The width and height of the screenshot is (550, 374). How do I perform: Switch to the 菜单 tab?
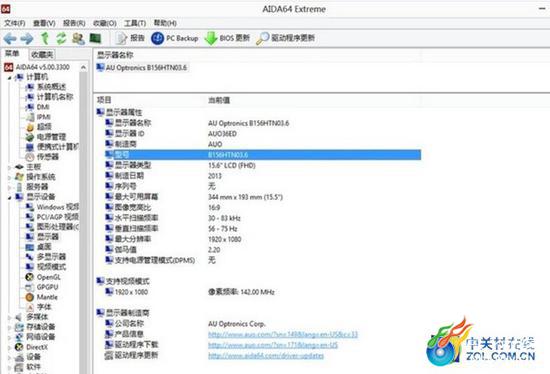12,54
